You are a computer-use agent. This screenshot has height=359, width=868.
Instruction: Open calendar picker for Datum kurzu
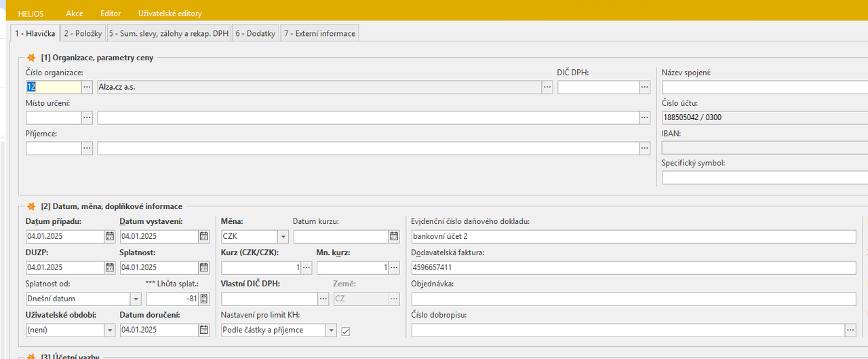[394, 237]
